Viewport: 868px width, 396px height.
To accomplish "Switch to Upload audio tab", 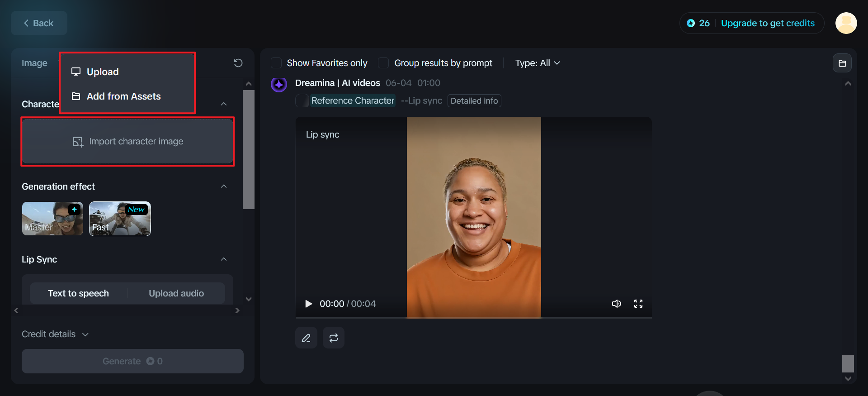I will [x=176, y=293].
